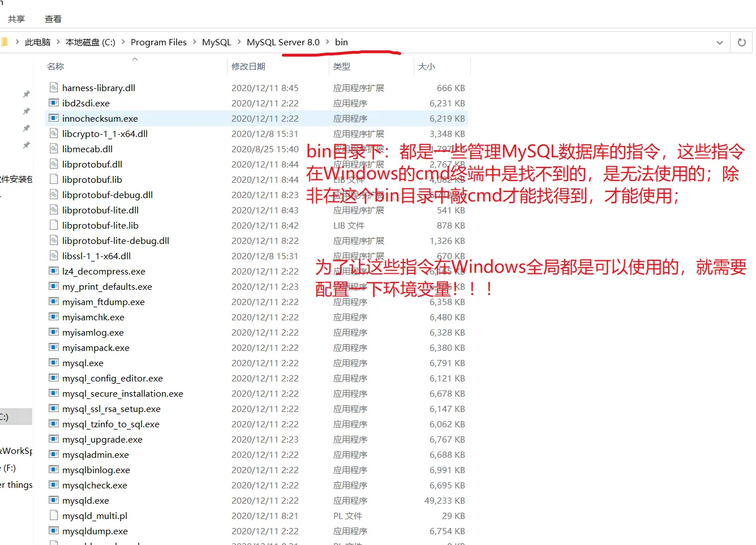Expand the chevron after MySQL Server 8.0 breadcrumb
The width and height of the screenshot is (756, 545).
tap(327, 42)
